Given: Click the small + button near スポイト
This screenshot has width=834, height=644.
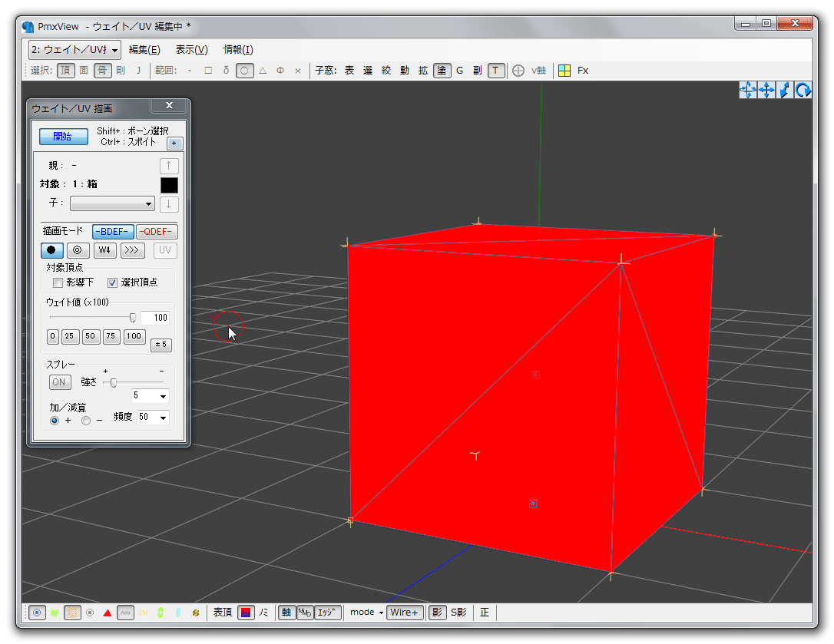Looking at the screenshot, I should [174, 143].
